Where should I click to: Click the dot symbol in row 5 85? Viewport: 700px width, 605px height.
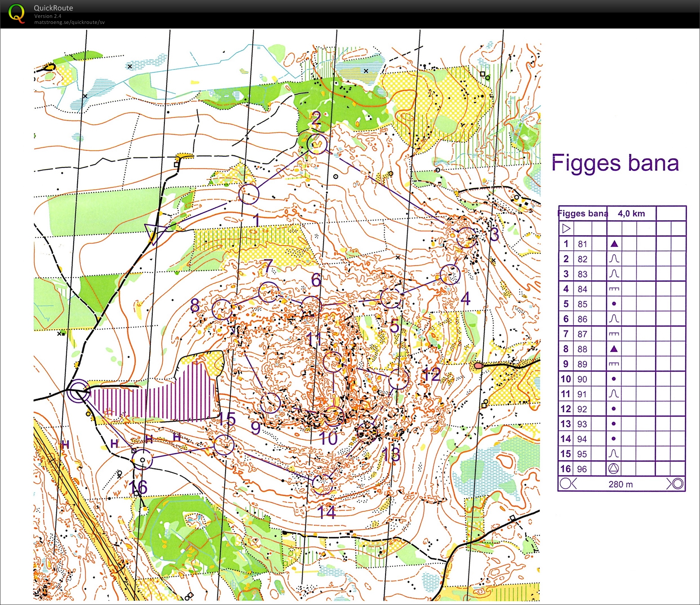tap(614, 304)
